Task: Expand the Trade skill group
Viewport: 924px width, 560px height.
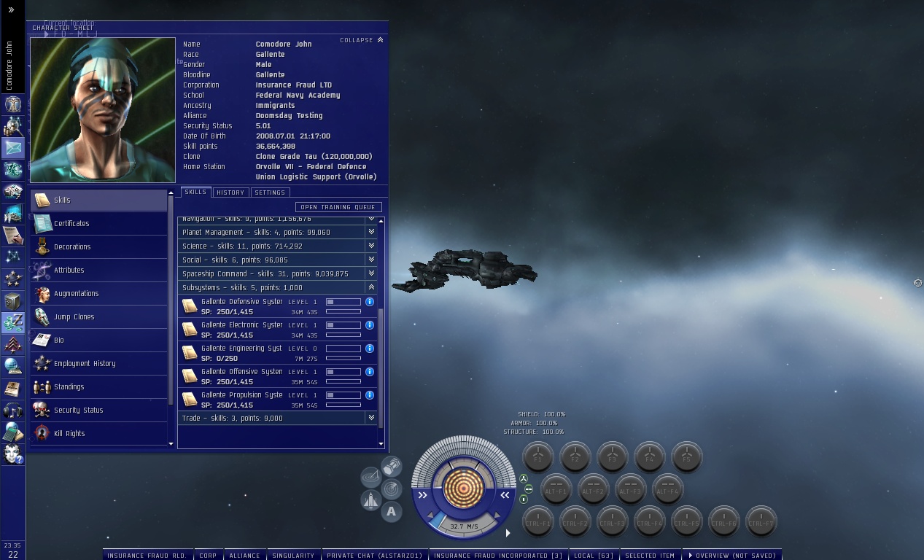Action: [371, 418]
